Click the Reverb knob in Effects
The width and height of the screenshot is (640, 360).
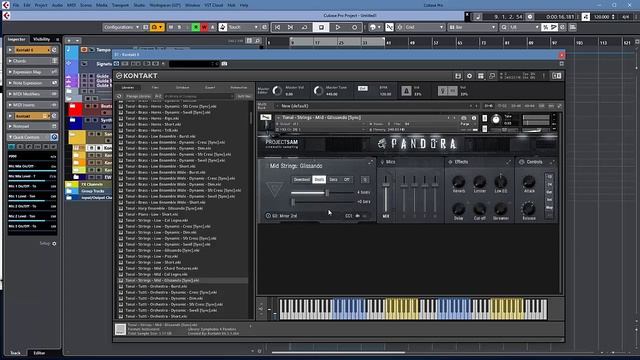click(x=458, y=182)
